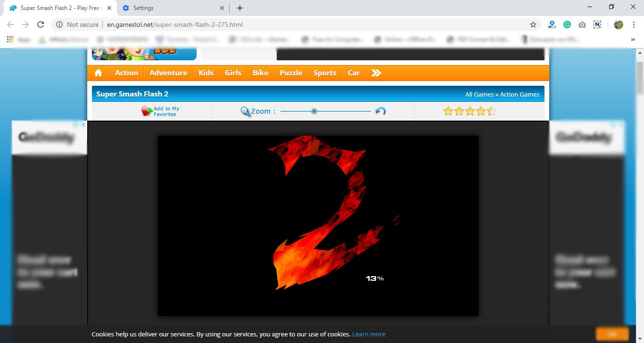
Task: Reload the page with the refresh icon
Action: coord(41,24)
